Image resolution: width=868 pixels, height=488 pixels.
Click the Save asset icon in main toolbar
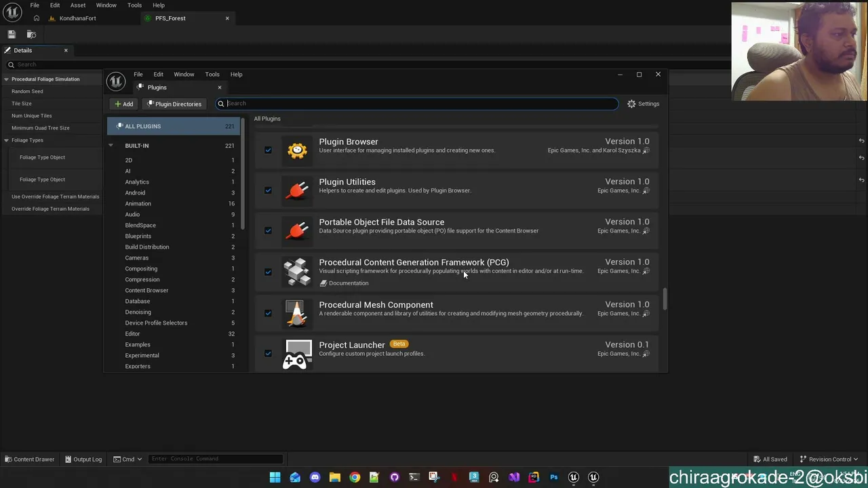coord(12,34)
